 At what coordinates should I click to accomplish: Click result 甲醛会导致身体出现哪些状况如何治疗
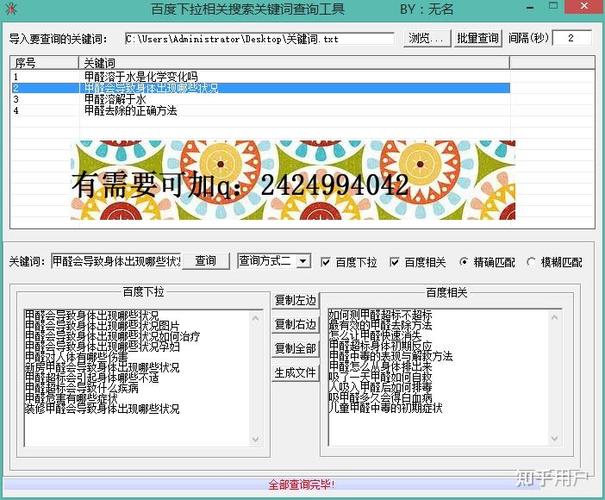[x=112, y=336]
